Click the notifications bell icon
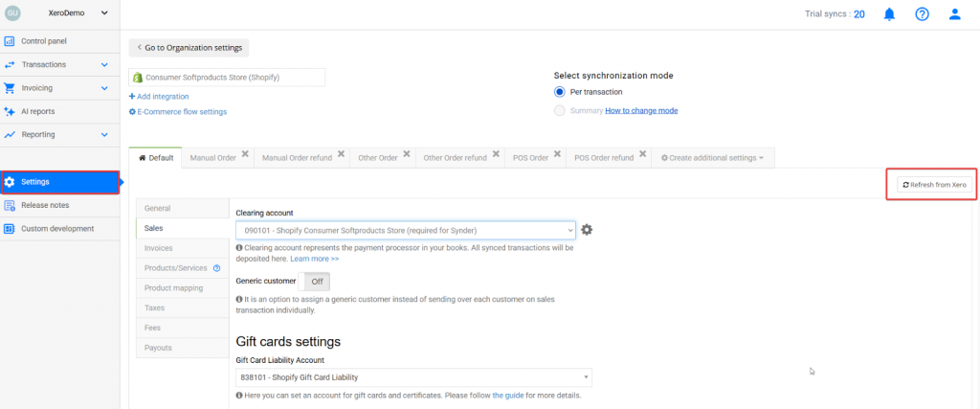The width and height of the screenshot is (980, 409). (889, 14)
